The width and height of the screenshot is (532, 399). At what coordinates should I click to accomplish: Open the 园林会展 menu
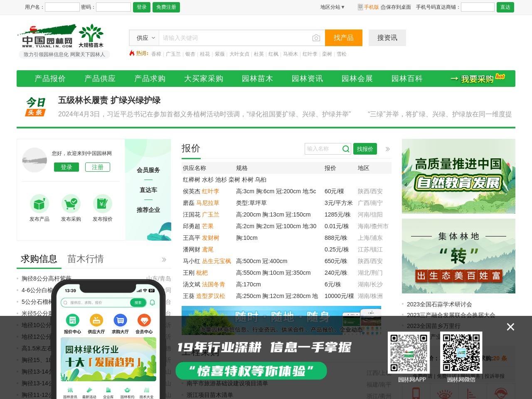pos(357,79)
